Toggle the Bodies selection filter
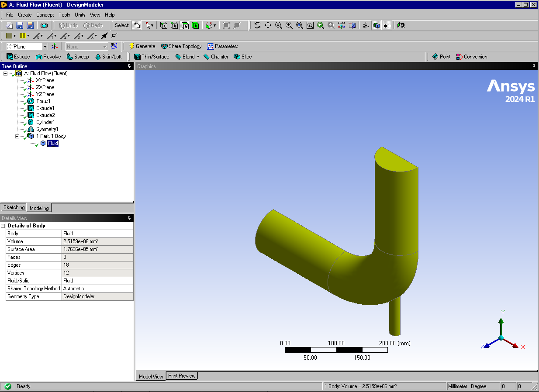539x392 pixels. [x=195, y=25]
